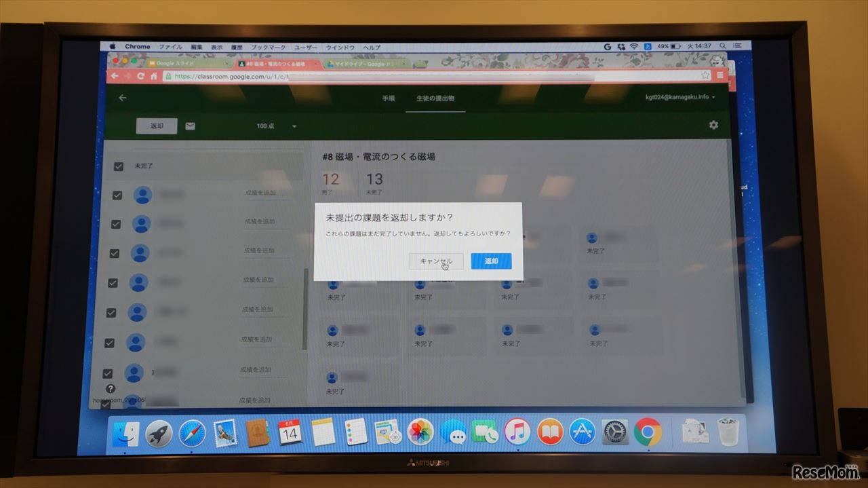The image size is (868, 488).
Task: Open Notification Center from the menu bar
Action: [x=736, y=46]
